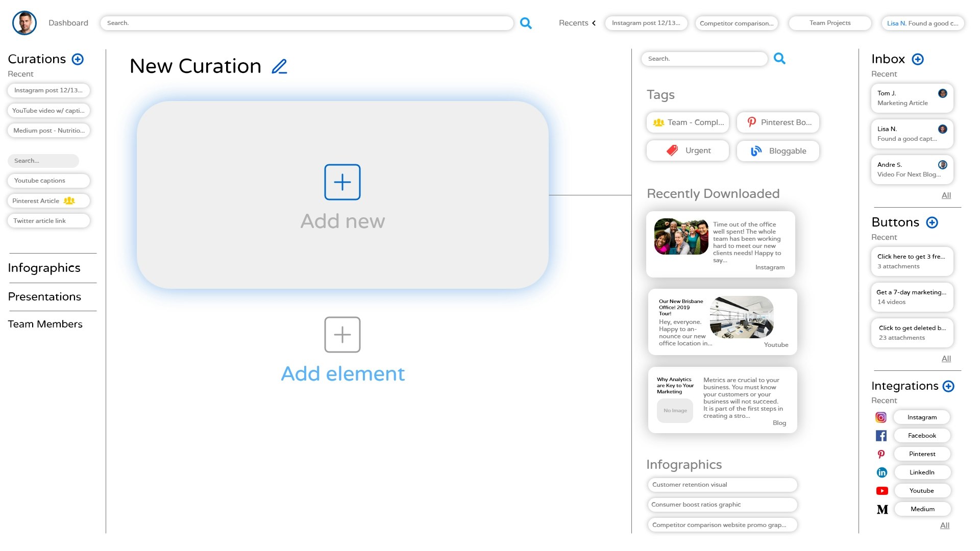Open the Instagram integration button
Image resolution: width=980 pixels, height=551 pixels.
[x=922, y=417]
